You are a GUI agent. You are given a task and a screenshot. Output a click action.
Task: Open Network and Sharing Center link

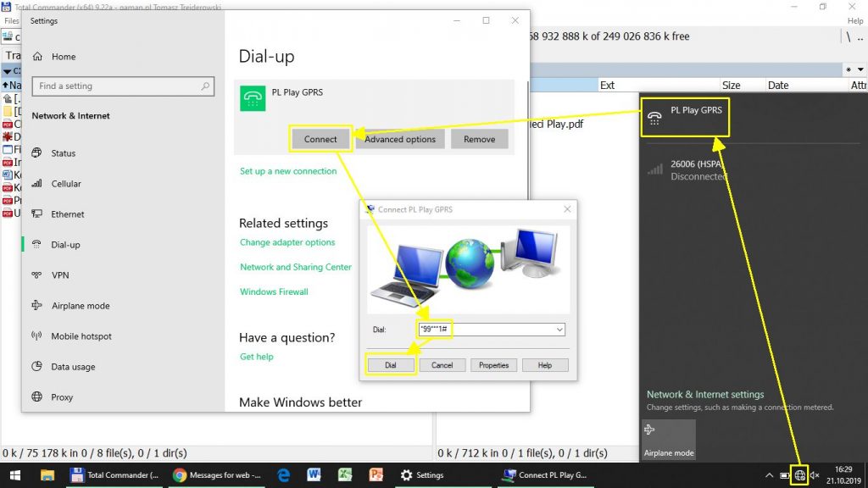(x=296, y=267)
